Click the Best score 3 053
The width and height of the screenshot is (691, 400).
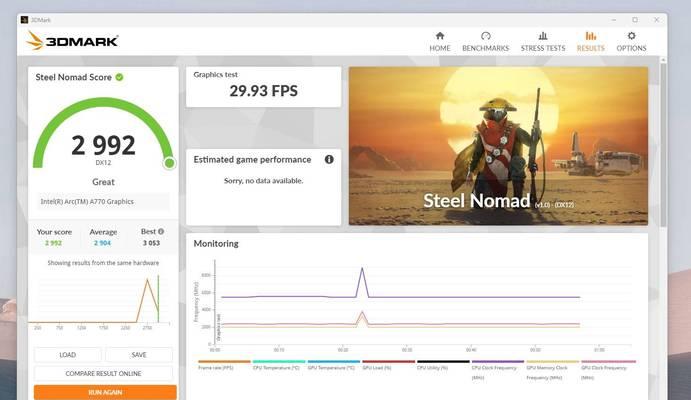151,243
